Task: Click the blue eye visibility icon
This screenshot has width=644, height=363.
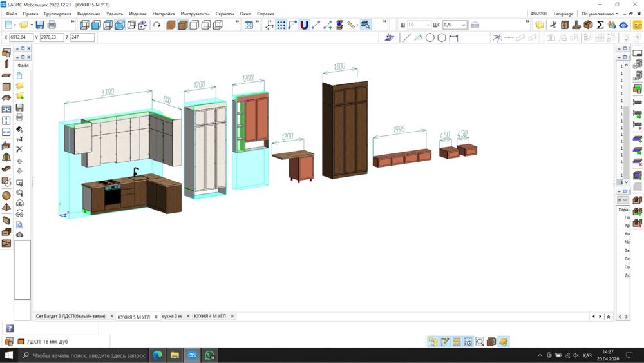Action: [623, 25]
